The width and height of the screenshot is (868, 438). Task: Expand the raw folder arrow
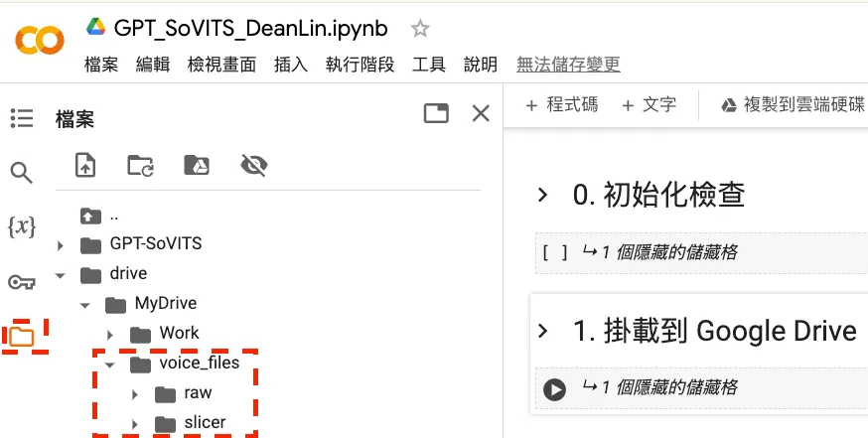click(134, 395)
